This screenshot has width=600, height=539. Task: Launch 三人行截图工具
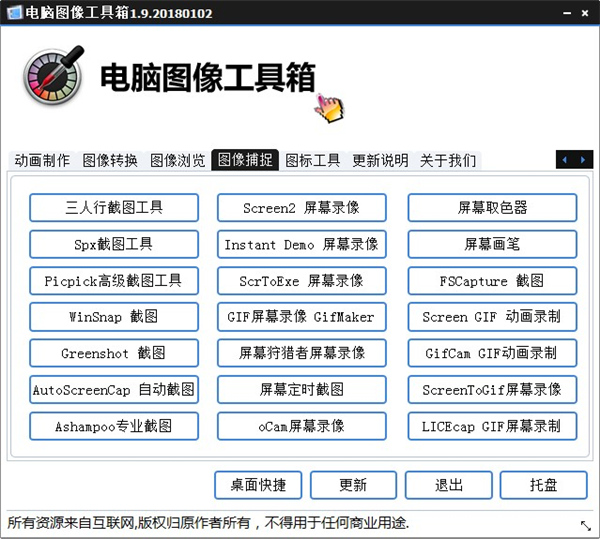tap(114, 208)
